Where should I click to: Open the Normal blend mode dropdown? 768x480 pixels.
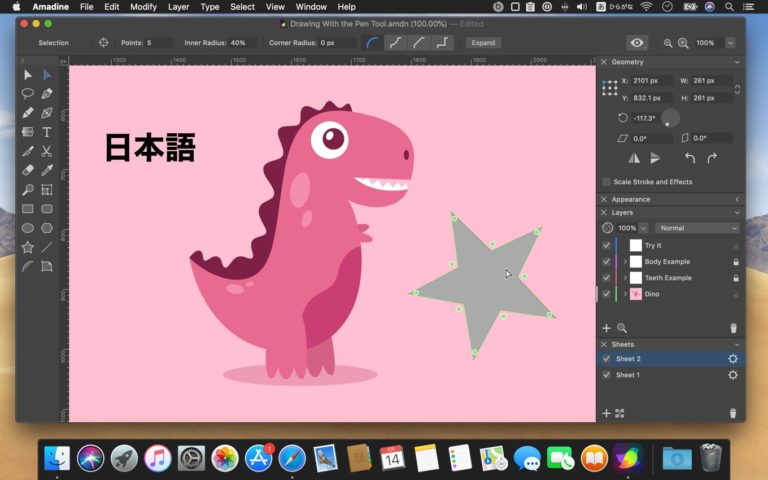[697, 228]
